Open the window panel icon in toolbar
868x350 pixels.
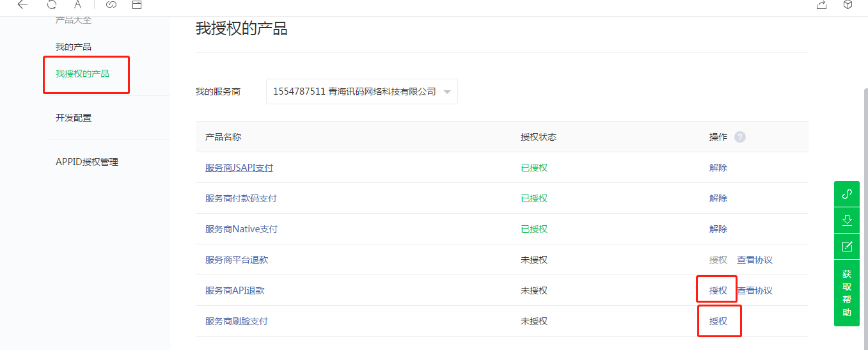pos(137,4)
